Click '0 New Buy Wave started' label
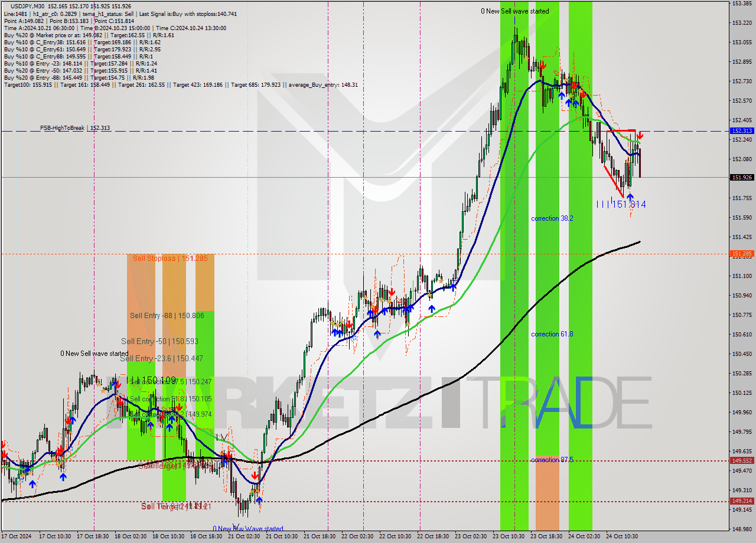The height and width of the screenshot is (543, 756). pos(248,529)
